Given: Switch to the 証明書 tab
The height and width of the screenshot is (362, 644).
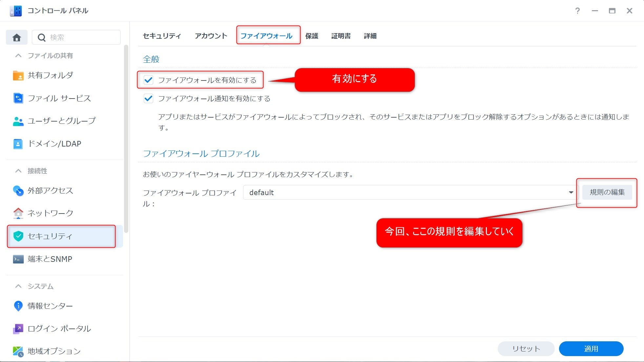Looking at the screenshot, I should click(x=341, y=36).
